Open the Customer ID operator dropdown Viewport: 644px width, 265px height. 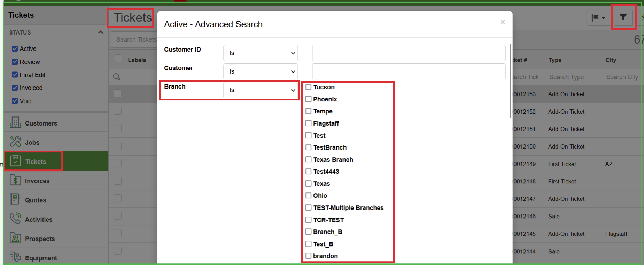(x=261, y=53)
